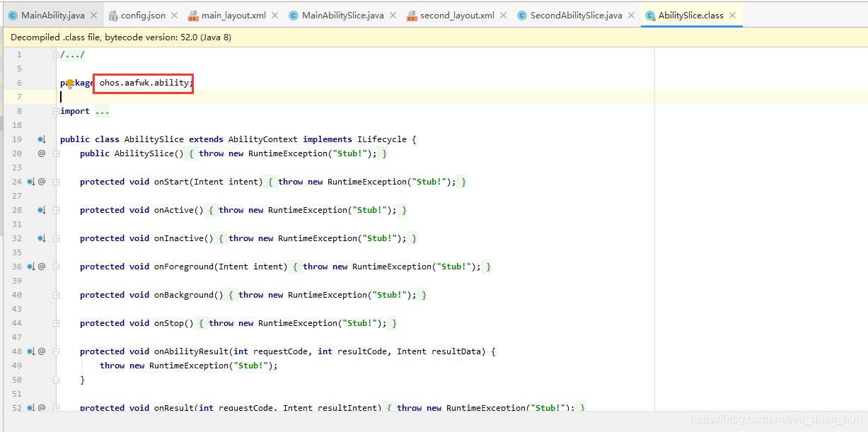Screen dimensions: 868x432
Task: Close the AbilitySlice.class tab
Action: point(732,16)
